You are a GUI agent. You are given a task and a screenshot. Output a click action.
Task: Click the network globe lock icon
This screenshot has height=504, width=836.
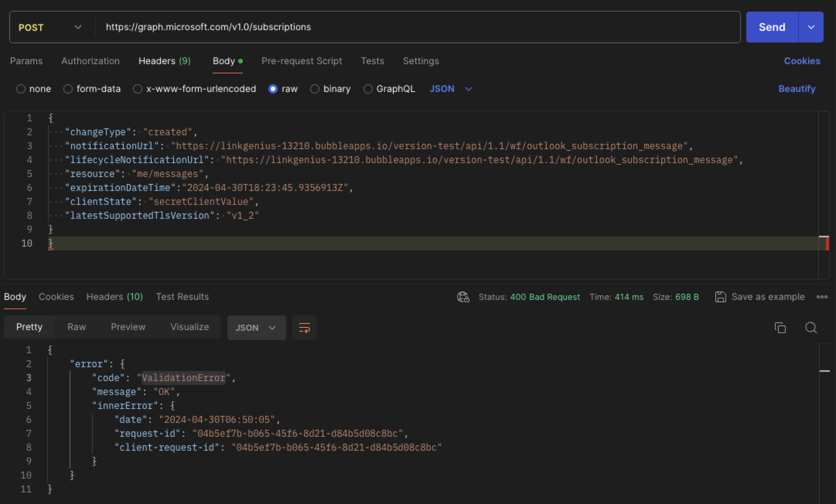463,297
